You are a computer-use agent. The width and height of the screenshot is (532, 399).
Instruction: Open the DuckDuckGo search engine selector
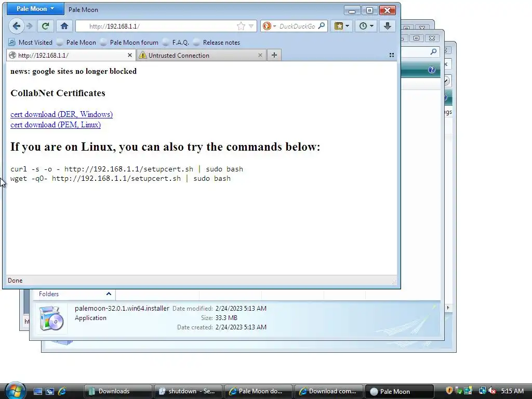coord(270,26)
